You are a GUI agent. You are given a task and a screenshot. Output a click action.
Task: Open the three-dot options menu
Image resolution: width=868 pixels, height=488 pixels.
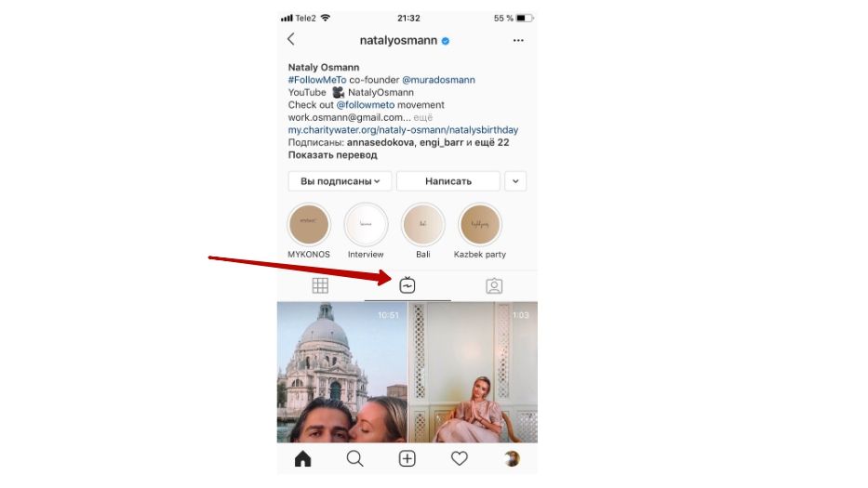(x=518, y=40)
